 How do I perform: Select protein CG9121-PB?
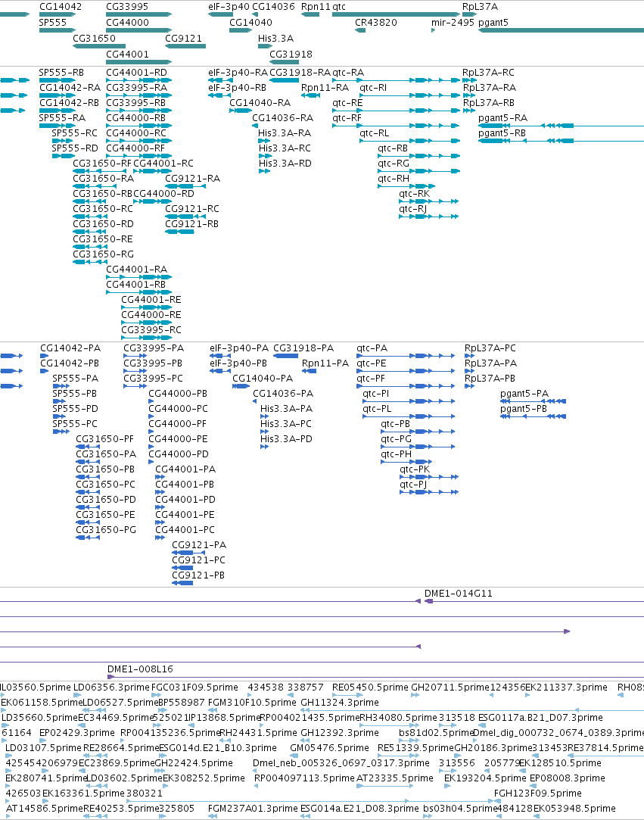tap(198, 575)
